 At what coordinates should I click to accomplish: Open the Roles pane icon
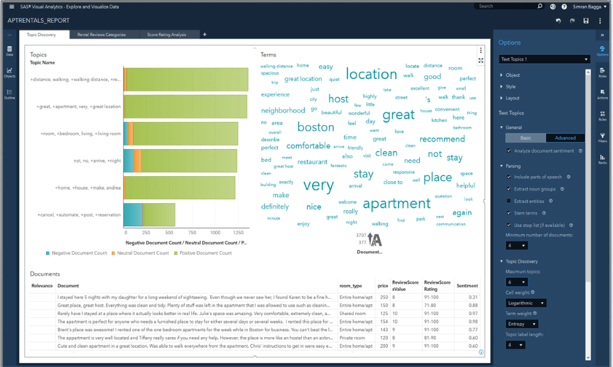pos(602,73)
